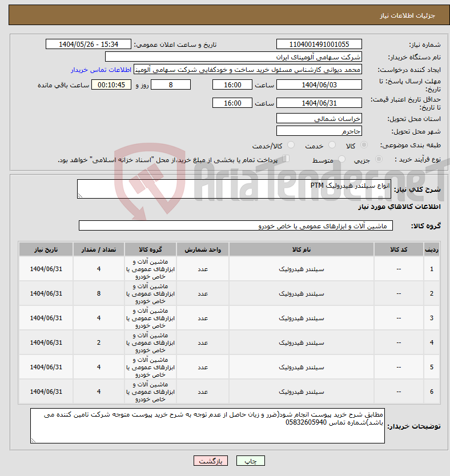Select the جزیی purchase type radio

pos(379,159)
